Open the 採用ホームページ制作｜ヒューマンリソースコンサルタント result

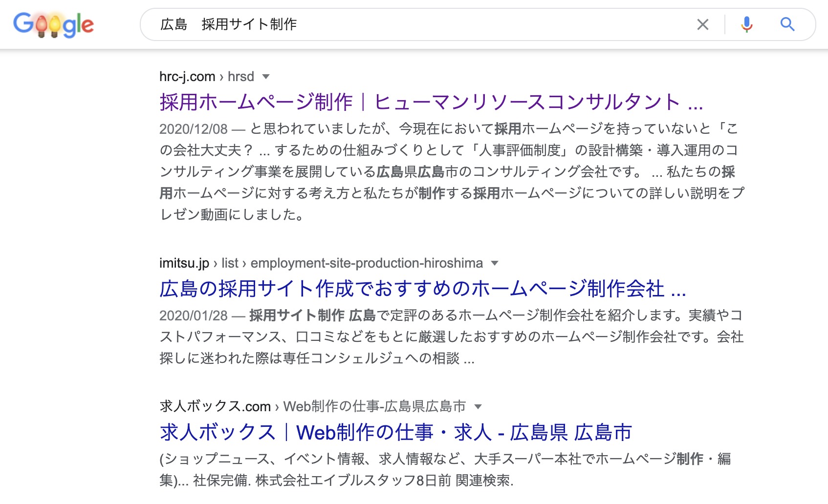click(431, 102)
